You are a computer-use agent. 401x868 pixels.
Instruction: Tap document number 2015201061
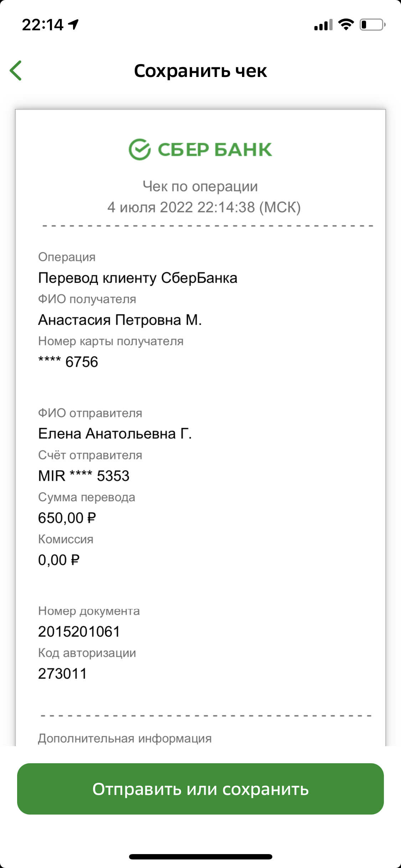click(x=79, y=632)
